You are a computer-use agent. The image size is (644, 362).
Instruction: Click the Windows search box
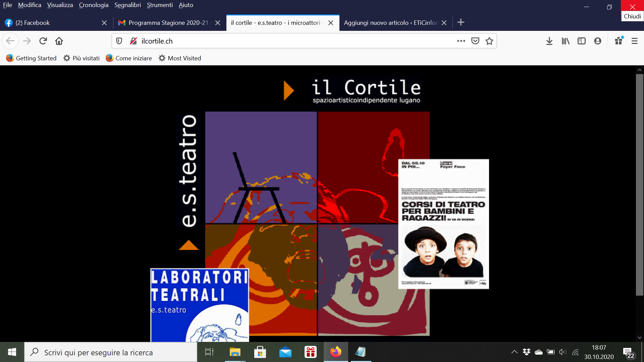click(x=111, y=352)
